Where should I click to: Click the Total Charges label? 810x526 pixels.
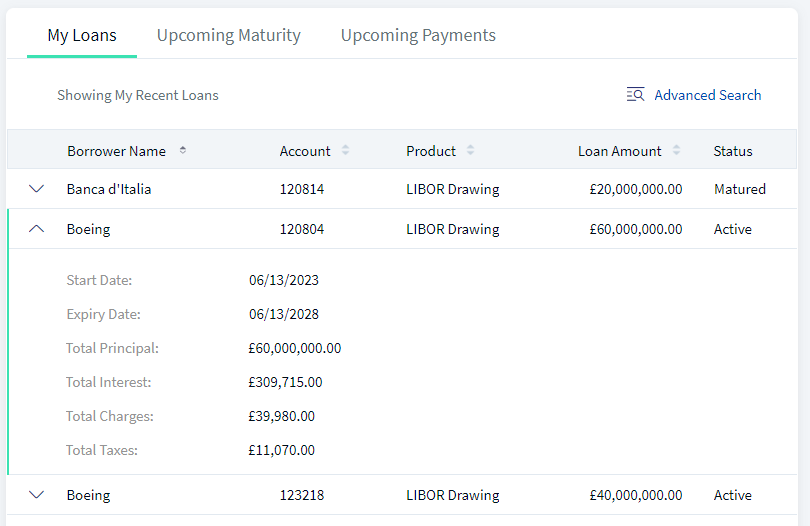[x=110, y=416]
